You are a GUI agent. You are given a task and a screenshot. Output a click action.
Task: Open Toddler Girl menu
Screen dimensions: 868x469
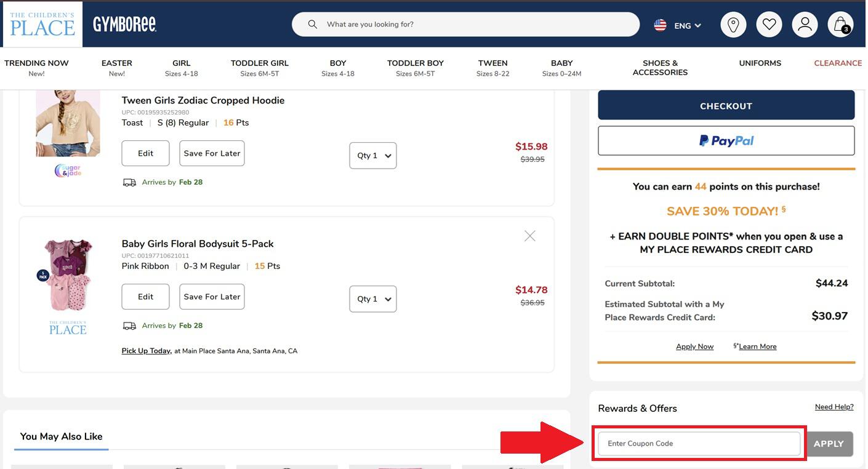point(260,68)
